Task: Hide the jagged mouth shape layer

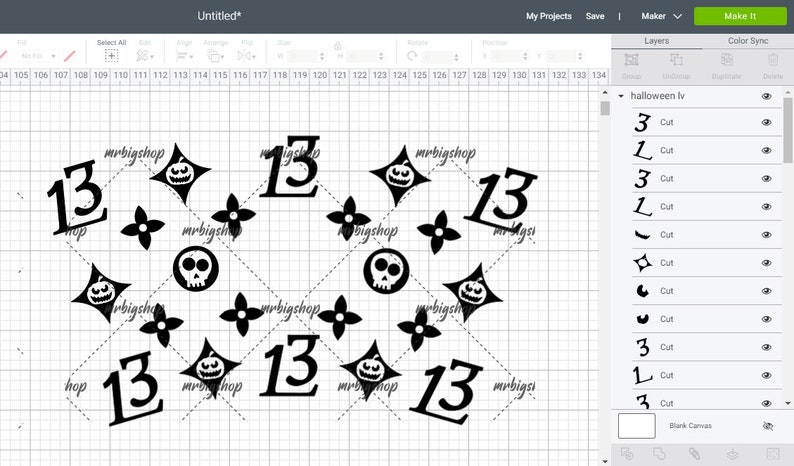Action: tap(767, 235)
